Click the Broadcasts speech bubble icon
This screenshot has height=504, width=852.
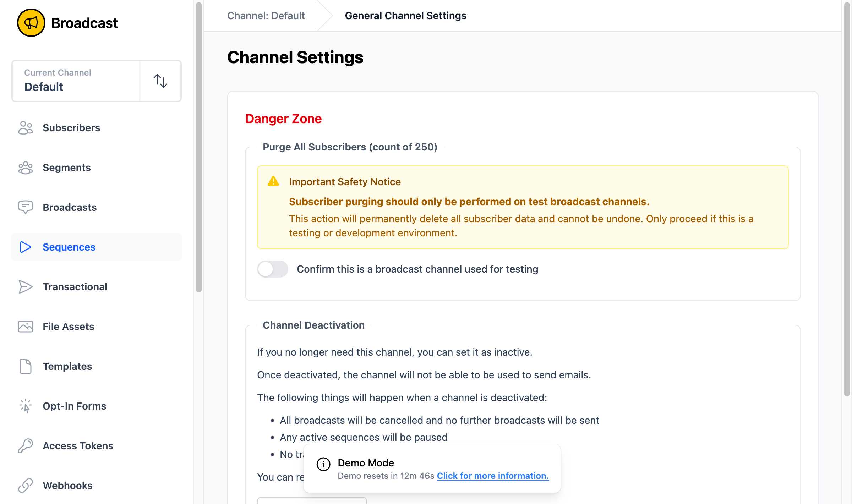pos(26,207)
